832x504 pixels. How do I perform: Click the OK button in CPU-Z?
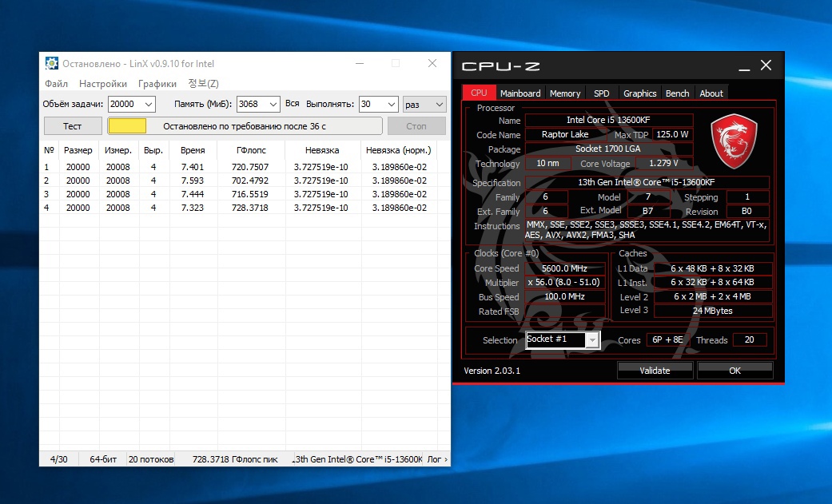pyautogui.click(x=735, y=371)
